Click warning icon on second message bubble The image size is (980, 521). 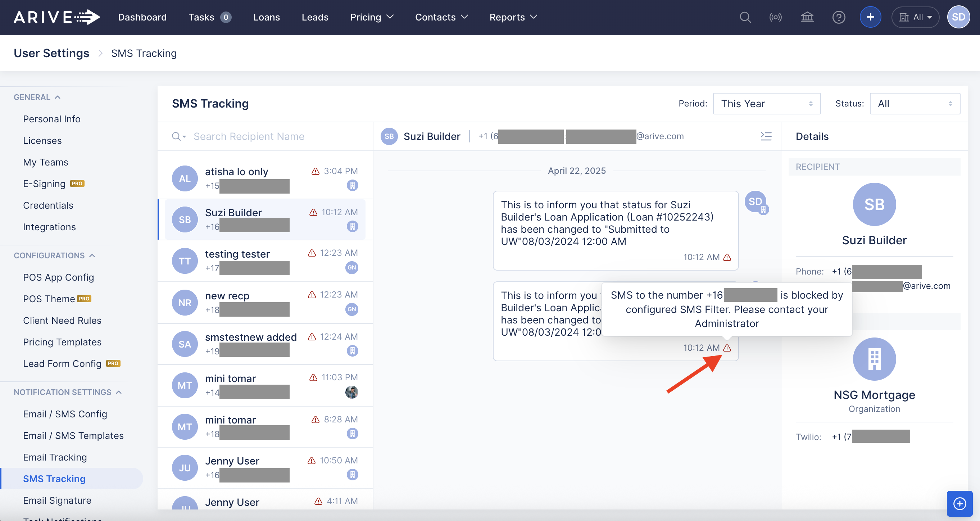pyautogui.click(x=727, y=348)
